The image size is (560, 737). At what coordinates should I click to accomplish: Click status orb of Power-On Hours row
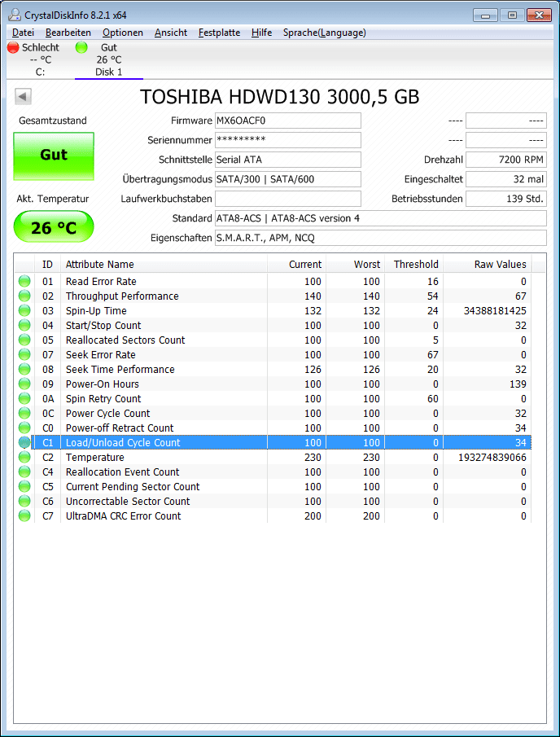tap(24, 384)
